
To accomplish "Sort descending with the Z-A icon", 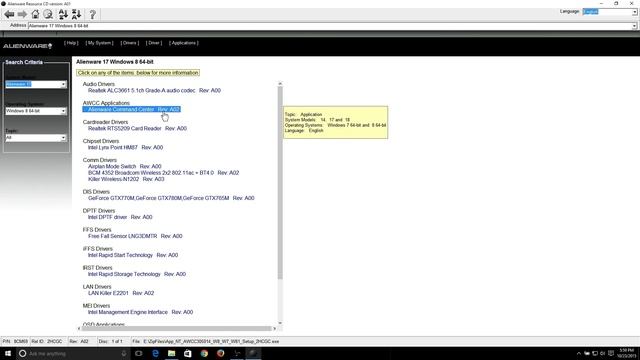I will tap(76, 14).
